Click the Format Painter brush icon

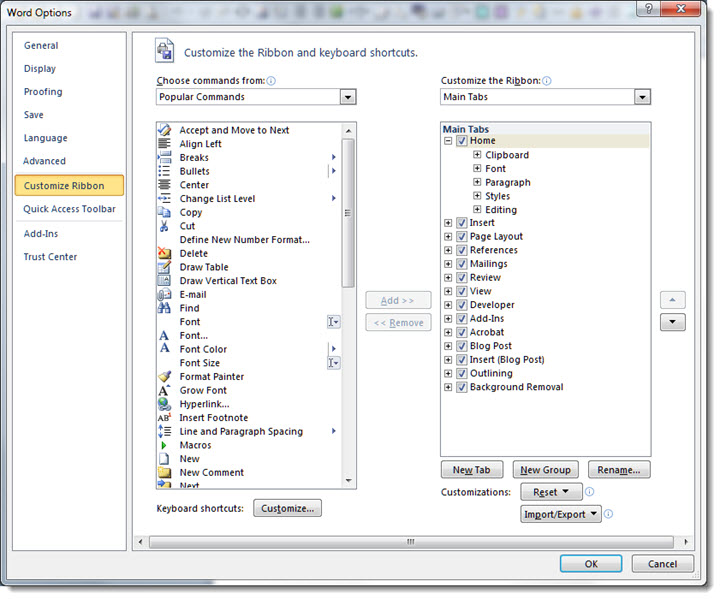tap(164, 377)
